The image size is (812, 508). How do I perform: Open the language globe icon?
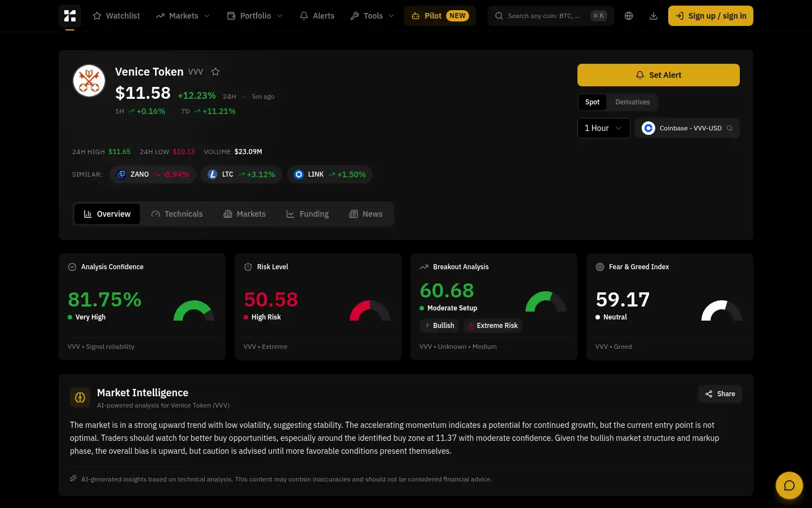(629, 16)
